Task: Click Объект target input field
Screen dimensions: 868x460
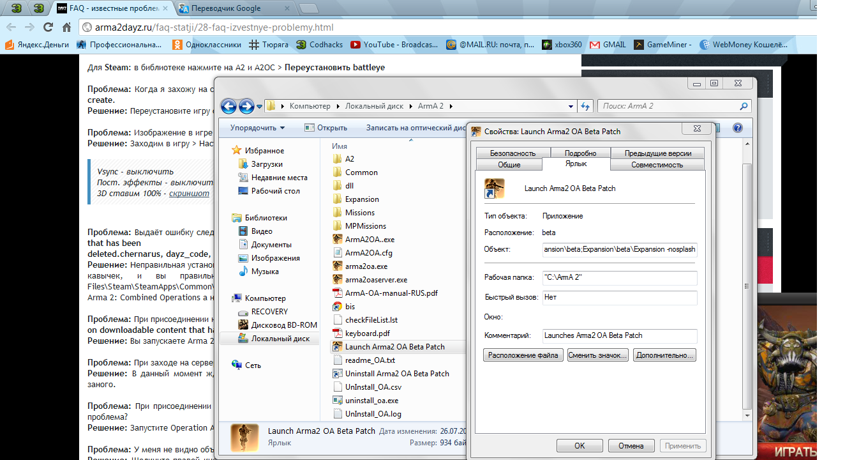Action: pyautogui.click(x=619, y=249)
